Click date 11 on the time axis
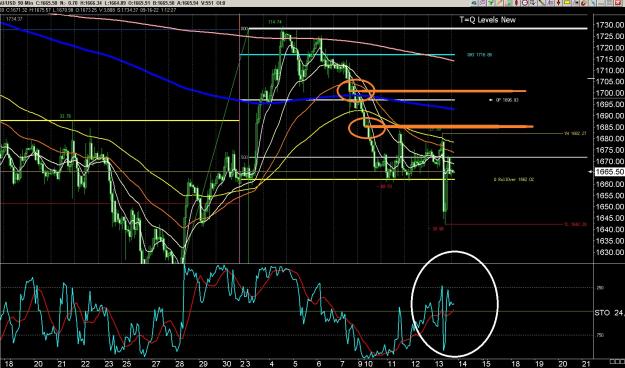This screenshot has width=625, height=368. coord(392,364)
